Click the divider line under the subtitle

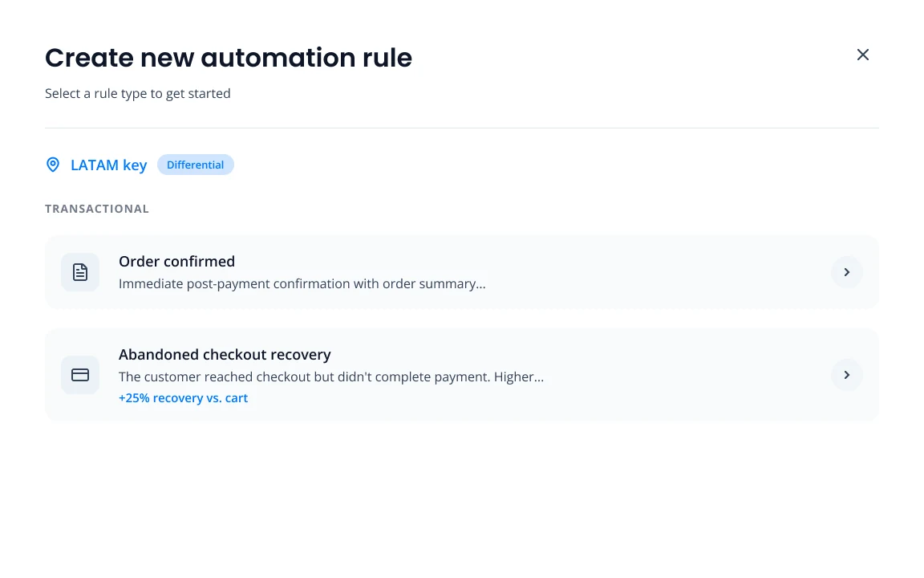[x=462, y=128]
